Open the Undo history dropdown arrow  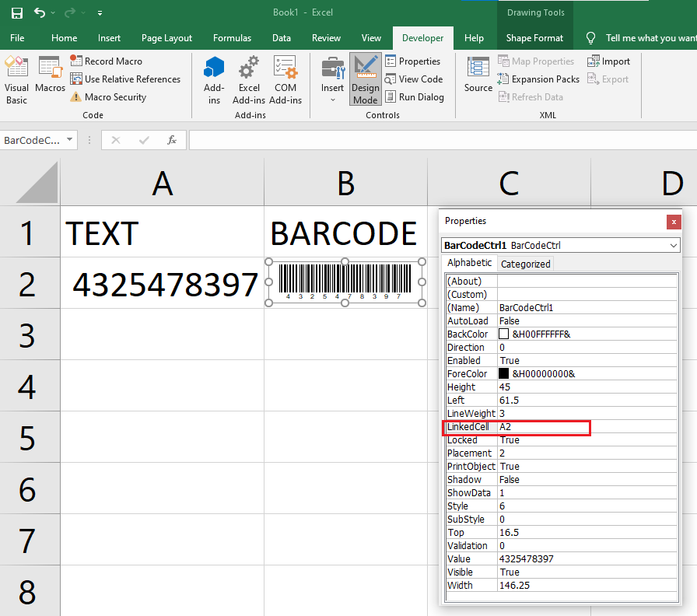53,13
